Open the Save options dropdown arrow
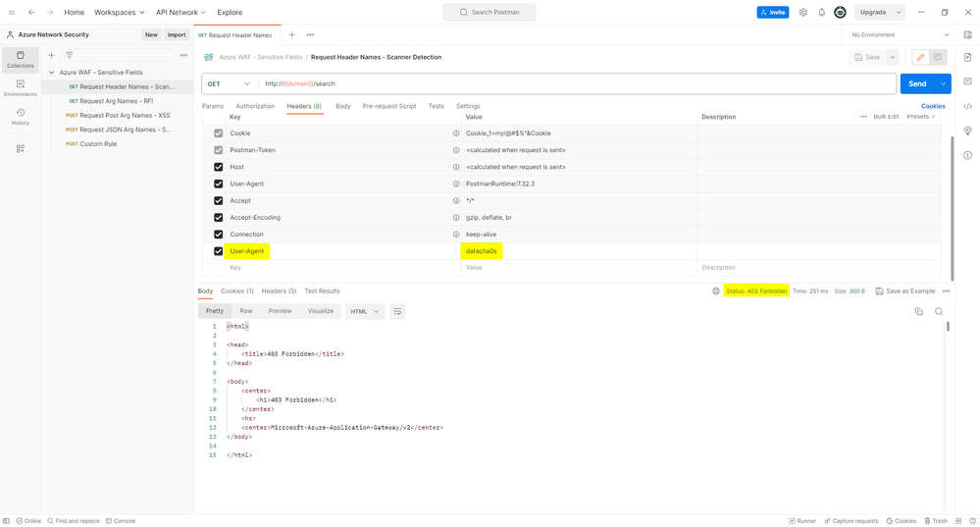Screen dimensions: 980x527 tap(893, 57)
